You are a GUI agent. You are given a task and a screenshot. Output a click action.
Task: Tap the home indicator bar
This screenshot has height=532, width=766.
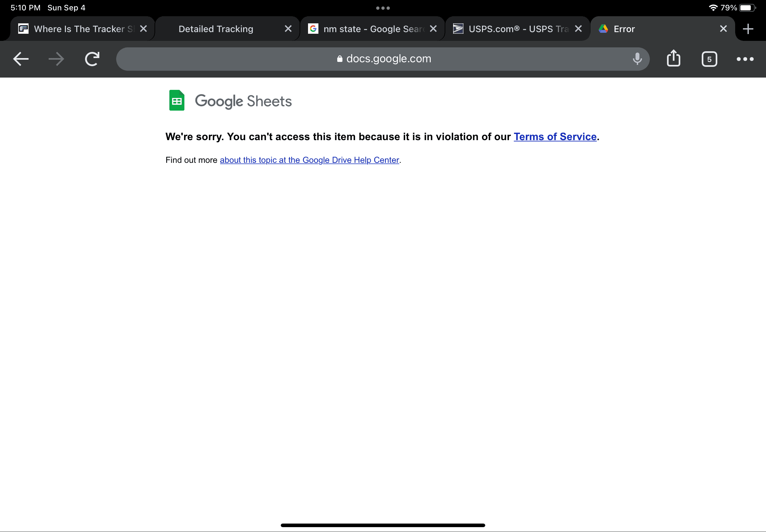tap(383, 525)
